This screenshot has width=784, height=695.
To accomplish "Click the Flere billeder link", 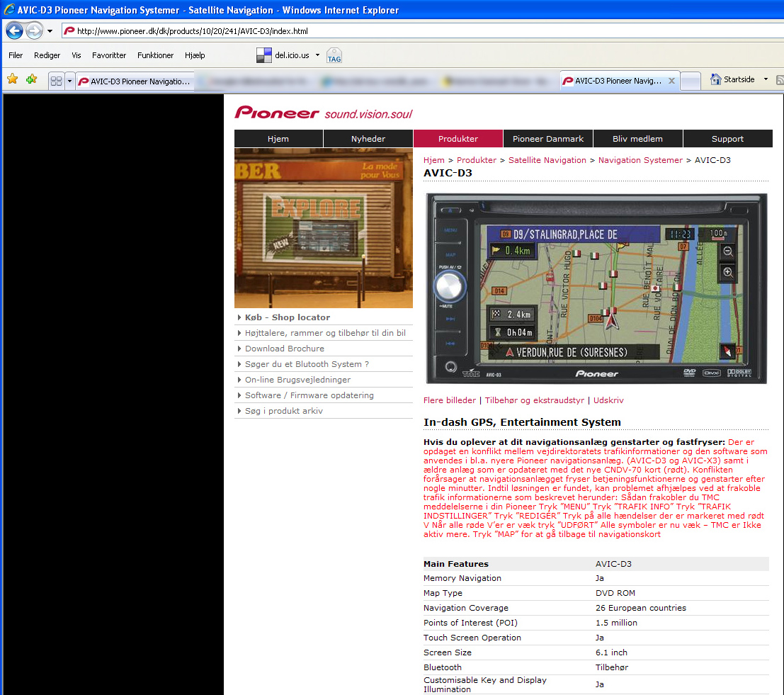I will (450, 400).
